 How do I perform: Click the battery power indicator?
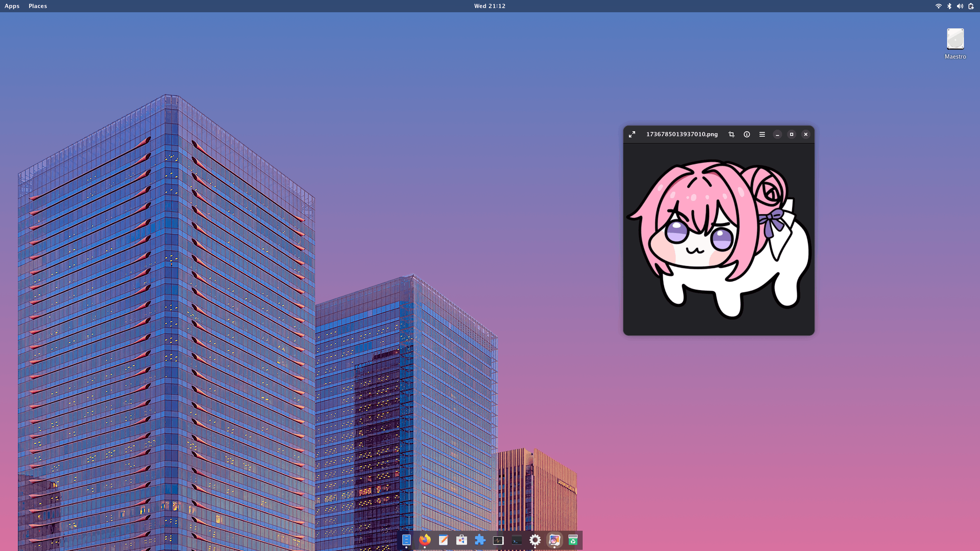tap(971, 6)
